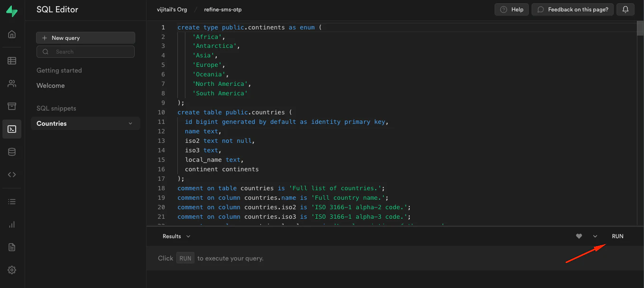Screen dimensions: 644x288
Task: Open the Reports bar chart icon
Action: coord(12,224)
